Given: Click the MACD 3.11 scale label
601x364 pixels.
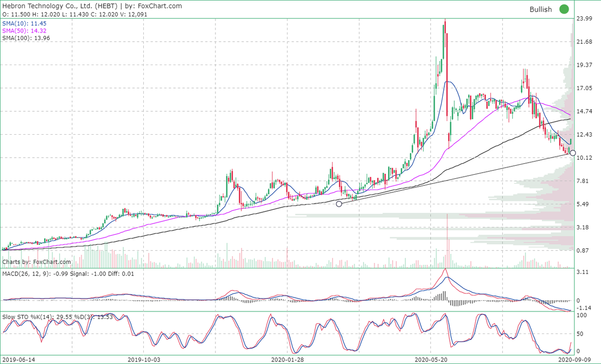Looking at the screenshot, I should 583,271.
